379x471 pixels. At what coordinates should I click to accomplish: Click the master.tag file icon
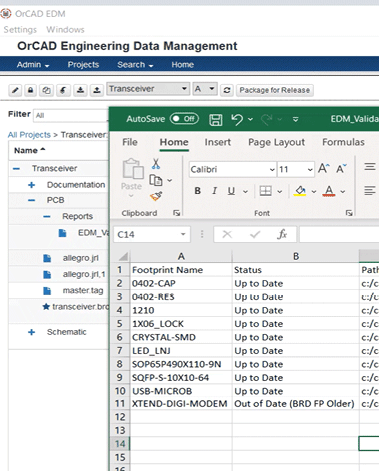click(47, 291)
